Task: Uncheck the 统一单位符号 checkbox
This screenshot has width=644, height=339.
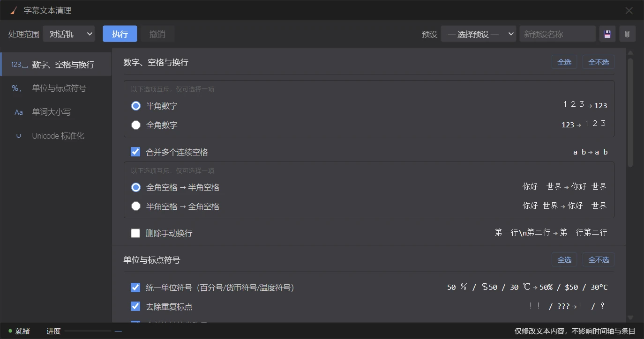Action: 135,287
